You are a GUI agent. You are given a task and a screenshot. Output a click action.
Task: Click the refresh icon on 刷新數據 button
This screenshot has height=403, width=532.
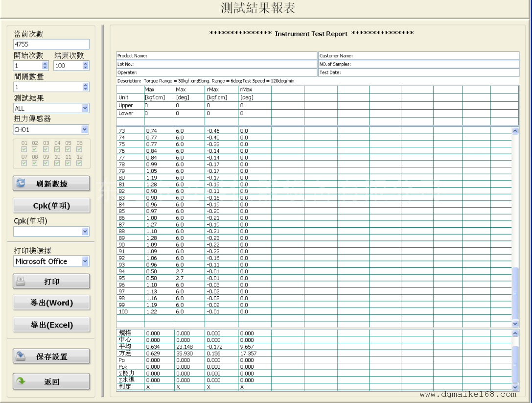click(x=21, y=183)
